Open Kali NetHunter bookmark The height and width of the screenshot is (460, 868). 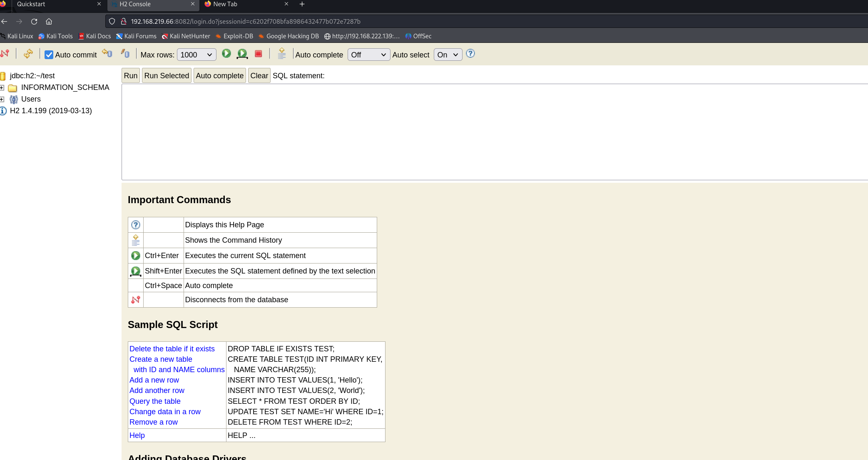click(x=186, y=36)
